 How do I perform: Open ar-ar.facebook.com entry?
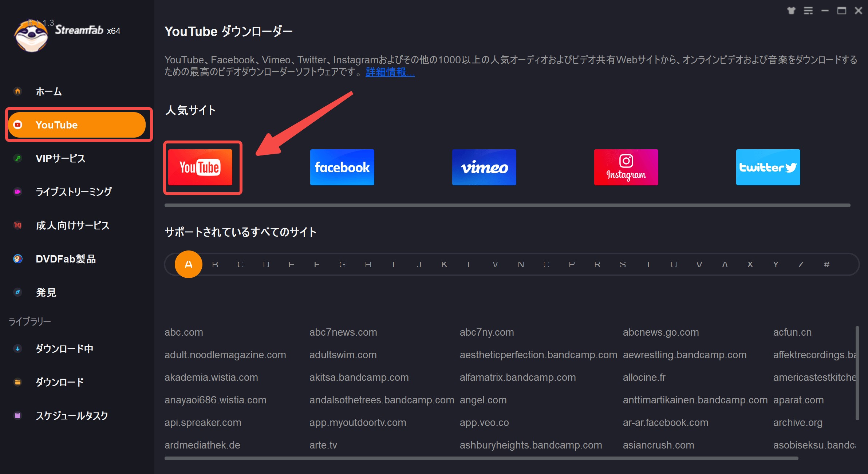pyautogui.click(x=666, y=422)
